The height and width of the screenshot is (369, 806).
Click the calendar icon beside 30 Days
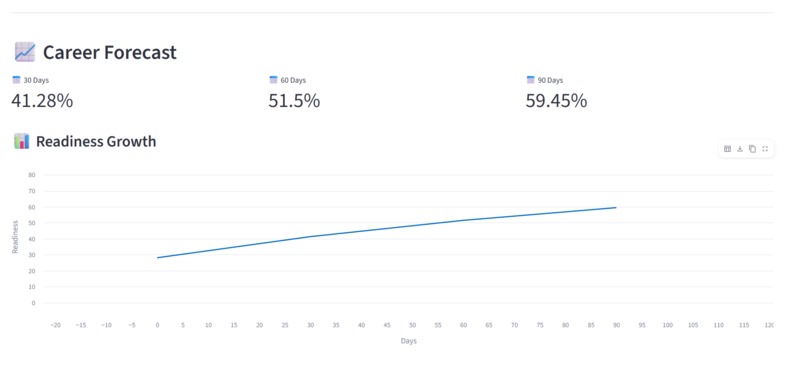click(16, 80)
